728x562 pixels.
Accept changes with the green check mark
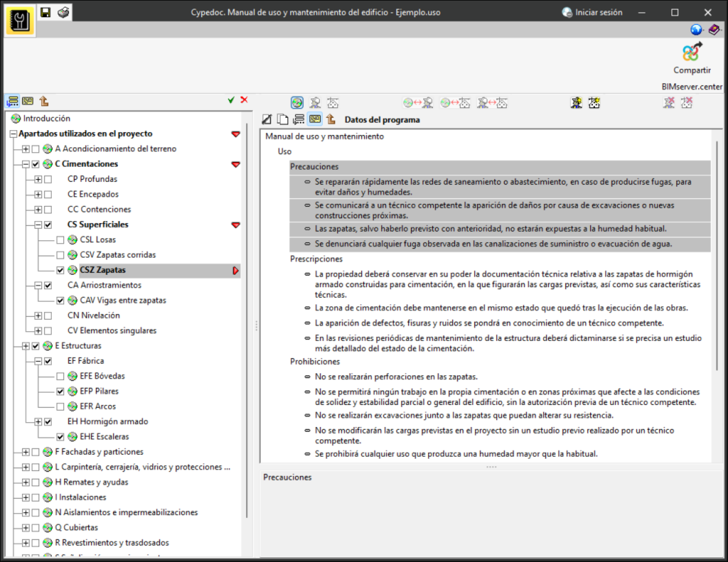pos(230,100)
